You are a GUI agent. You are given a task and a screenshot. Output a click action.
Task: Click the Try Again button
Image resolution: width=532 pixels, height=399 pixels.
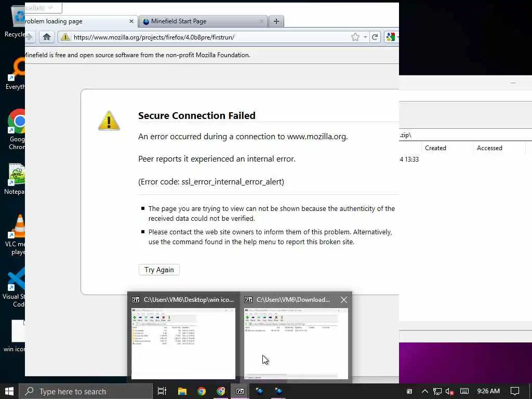pos(159,270)
